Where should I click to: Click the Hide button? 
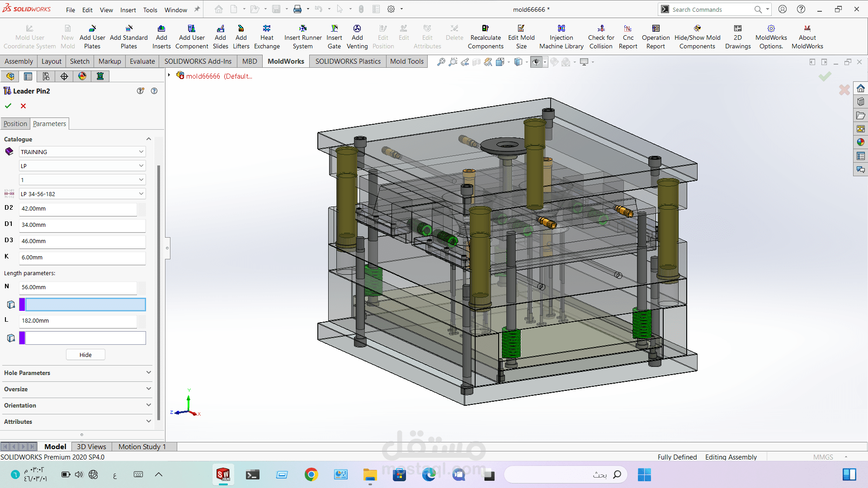(85, 355)
